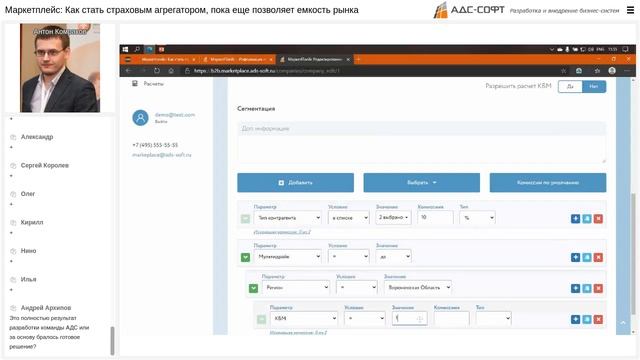Add sub-condition to Регион row
The image size is (640, 360).
tap(575, 289)
